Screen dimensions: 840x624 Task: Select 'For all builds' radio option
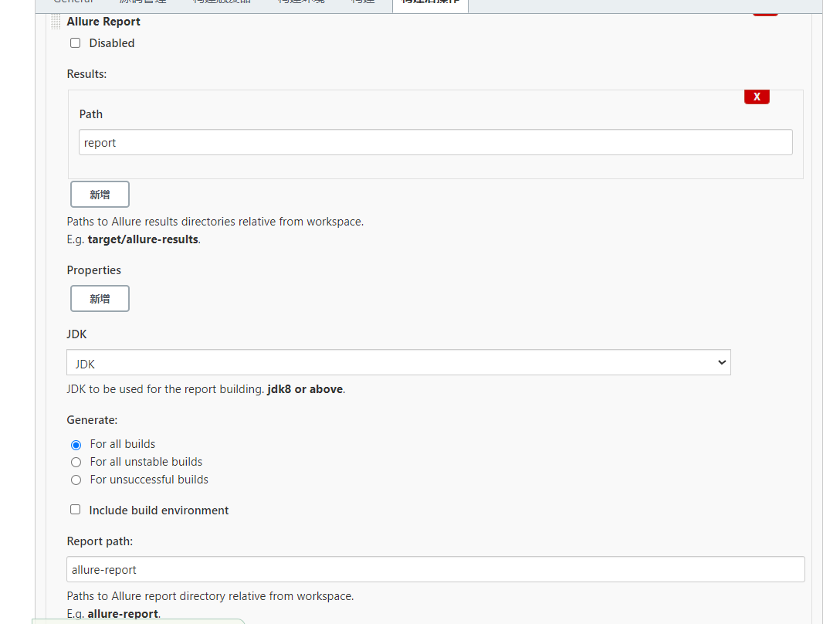tap(76, 445)
